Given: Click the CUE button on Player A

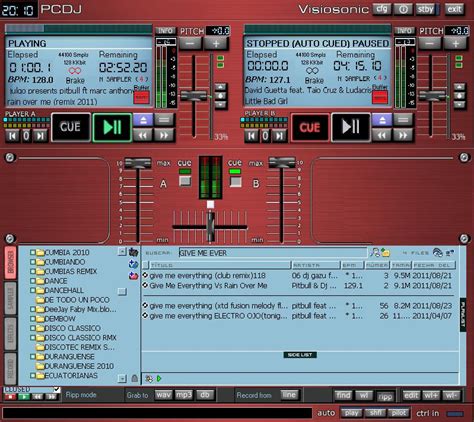Looking at the screenshot, I should (70, 127).
